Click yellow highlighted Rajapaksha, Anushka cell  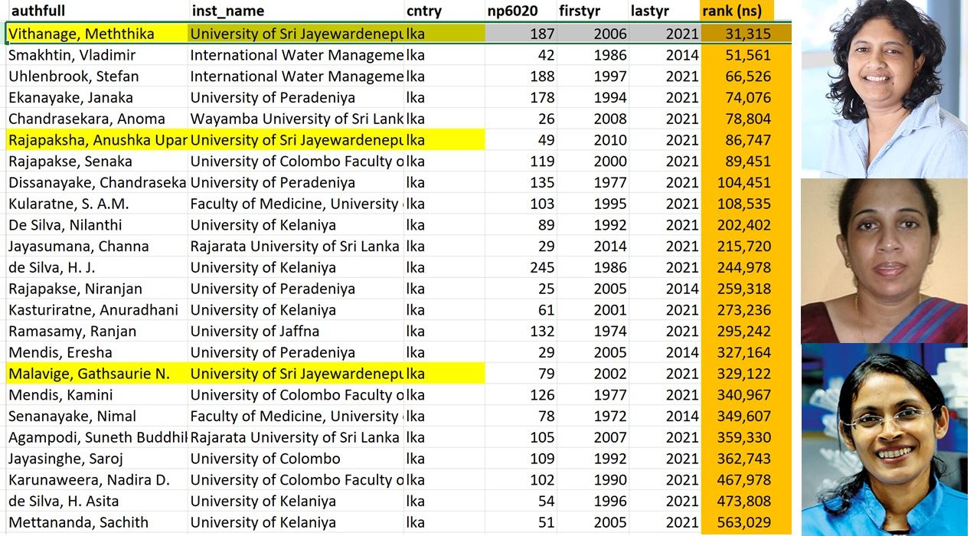96,140
